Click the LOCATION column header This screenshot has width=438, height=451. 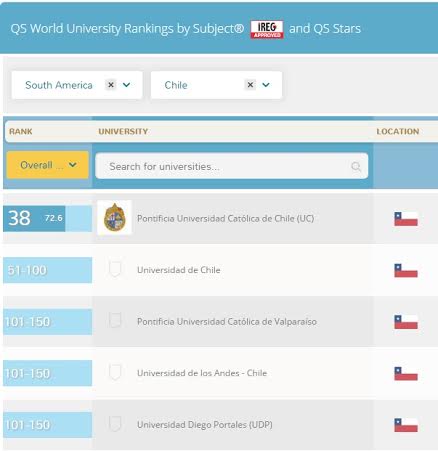tap(398, 131)
